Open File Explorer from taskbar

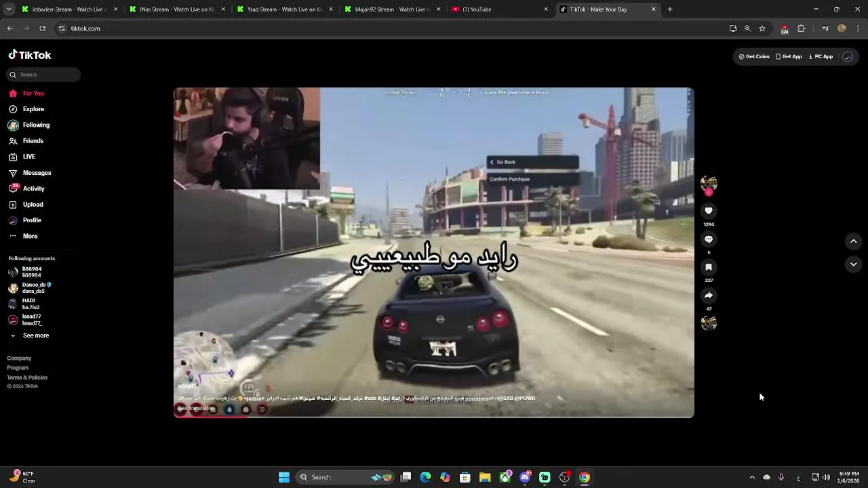[485, 477]
